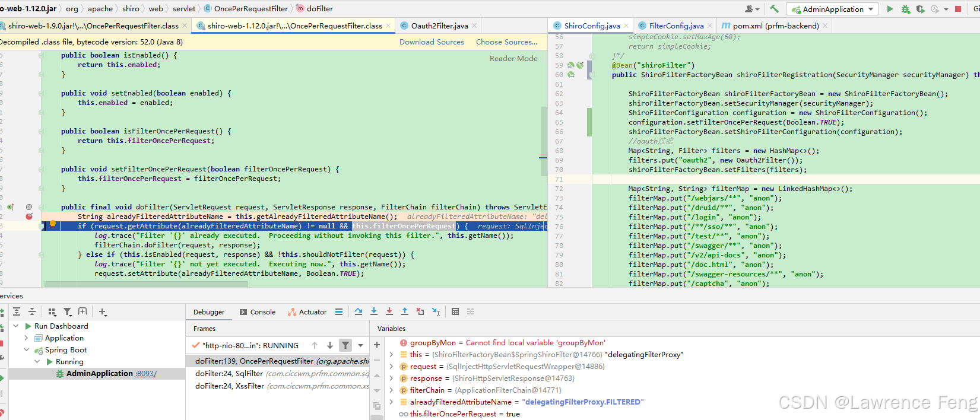This screenshot has height=420, width=980.
Task: Select the Debugger tab
Action: (x=209, y=312)
